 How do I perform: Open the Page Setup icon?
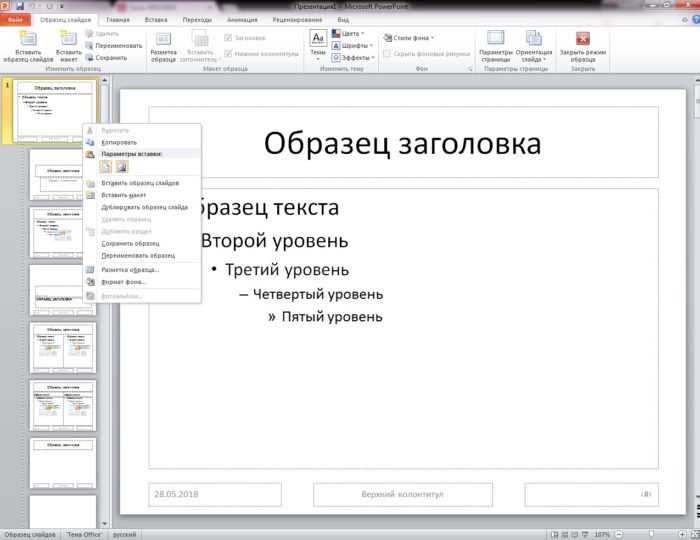click(x=496, y=38)
